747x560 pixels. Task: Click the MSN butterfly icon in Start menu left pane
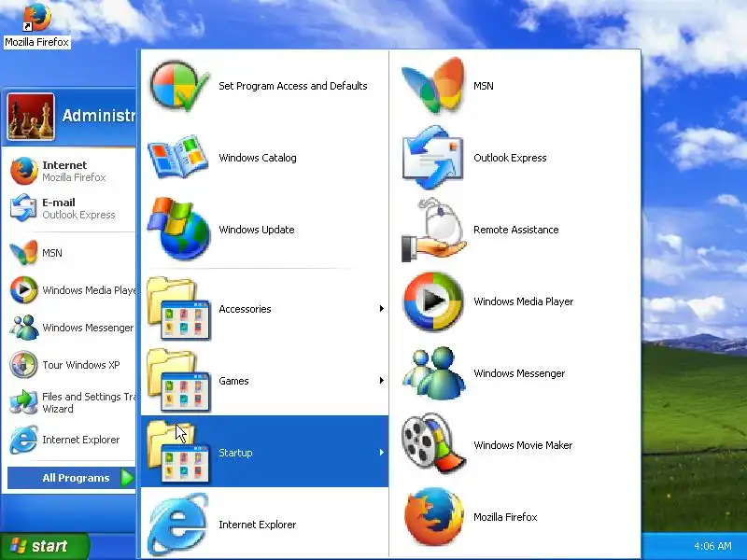tap(24, 252)
